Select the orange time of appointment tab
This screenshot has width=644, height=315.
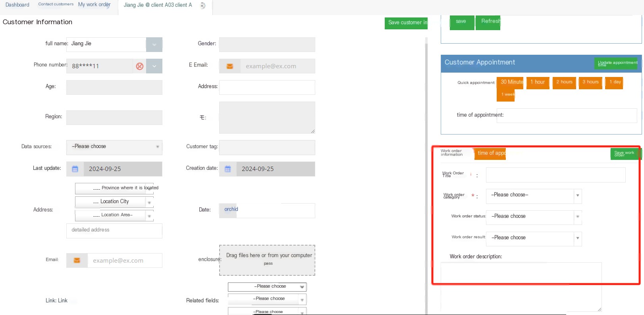[x=490, y=154]
